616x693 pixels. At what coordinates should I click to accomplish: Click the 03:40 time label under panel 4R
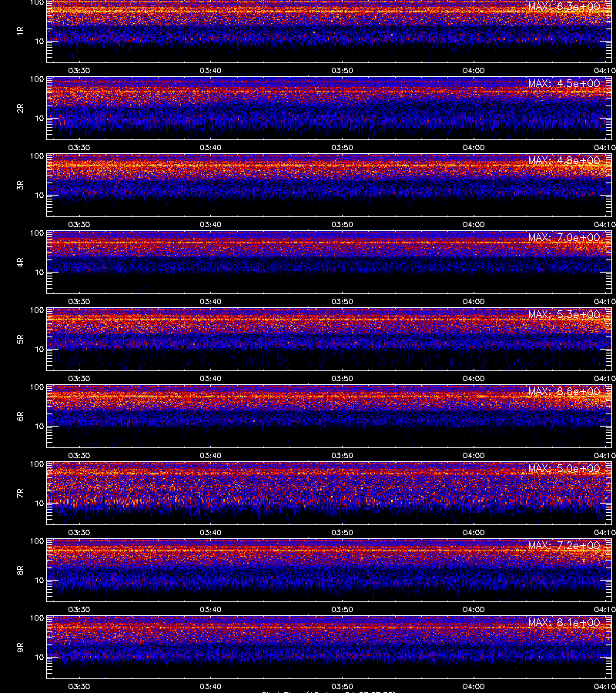210,301
